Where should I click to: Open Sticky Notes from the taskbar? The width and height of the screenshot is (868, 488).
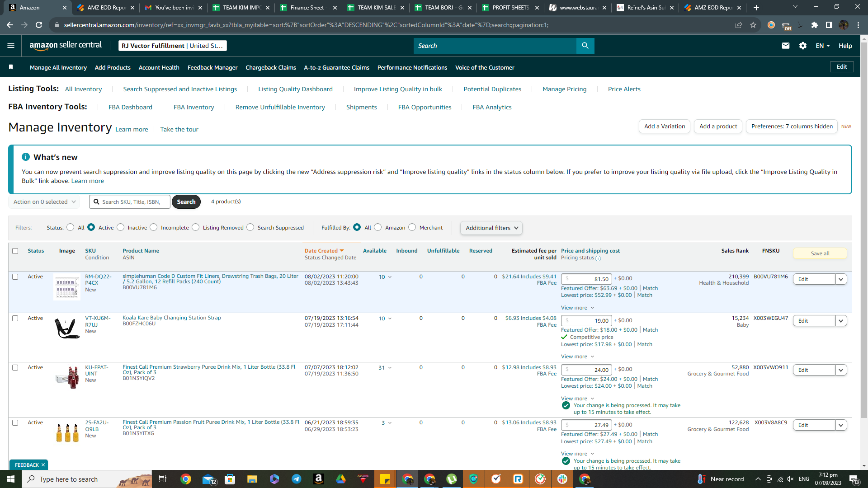(x=385, y=479)
